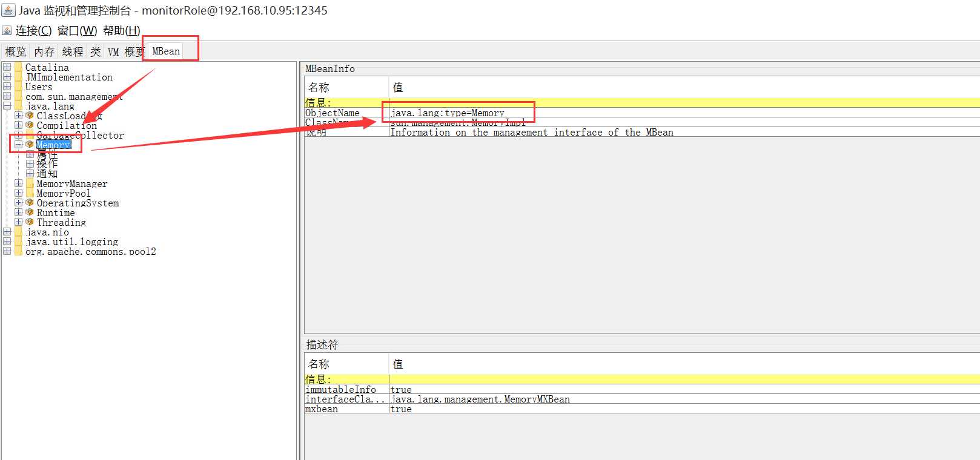
Task: Click the com.sun.management folder icon
Action: (19, 96)
